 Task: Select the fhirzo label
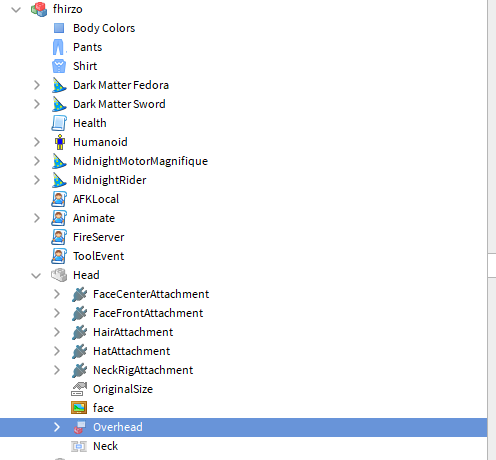pyautogui.click(x=68, y=9)
